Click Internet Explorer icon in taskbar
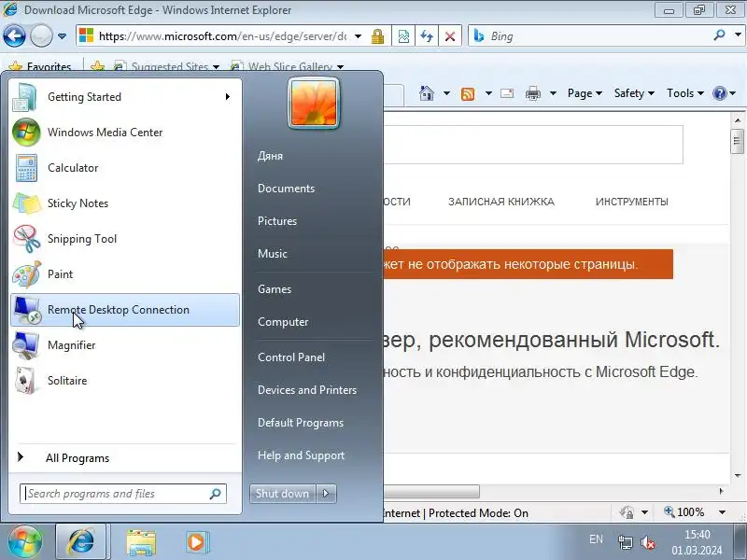This screenshot has width=747, height=560. click(x=81, y=542)
